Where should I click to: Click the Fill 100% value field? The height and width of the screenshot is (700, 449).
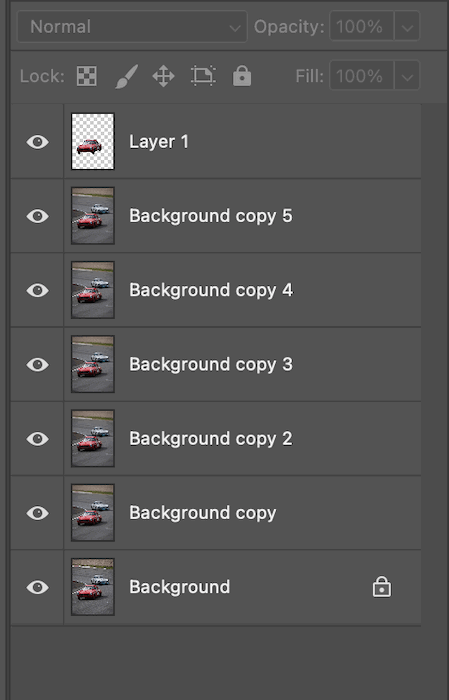coord(362,76)
